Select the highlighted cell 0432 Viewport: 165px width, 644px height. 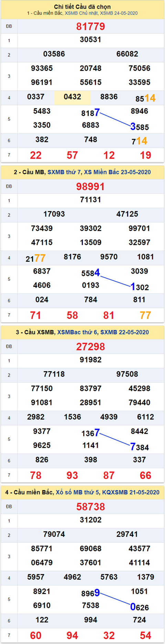pos(72,97)
